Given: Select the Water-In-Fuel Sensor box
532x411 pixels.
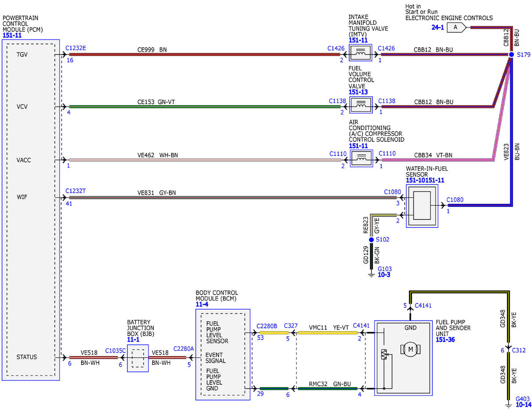Looking at the screenshot, I should [x=422, y=206].
